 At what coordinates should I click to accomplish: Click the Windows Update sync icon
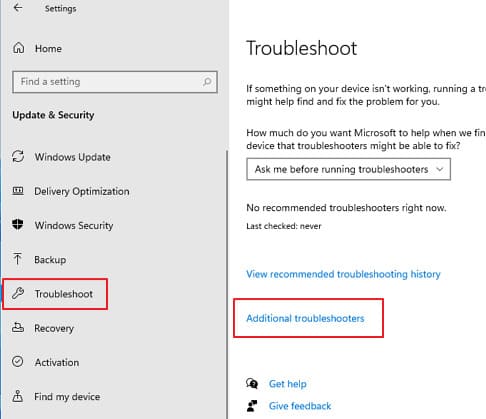click(18, 157)
